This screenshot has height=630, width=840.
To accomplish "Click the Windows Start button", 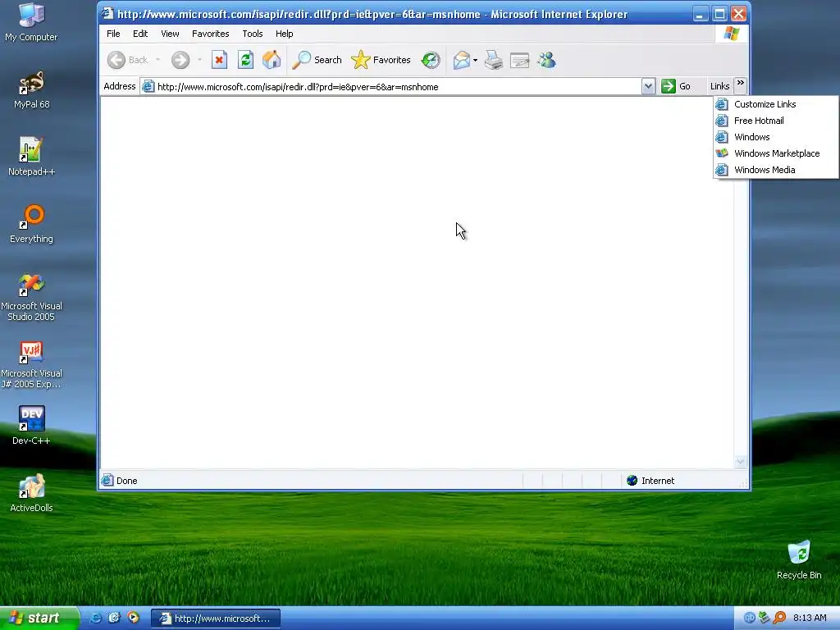I will (39, 618).
